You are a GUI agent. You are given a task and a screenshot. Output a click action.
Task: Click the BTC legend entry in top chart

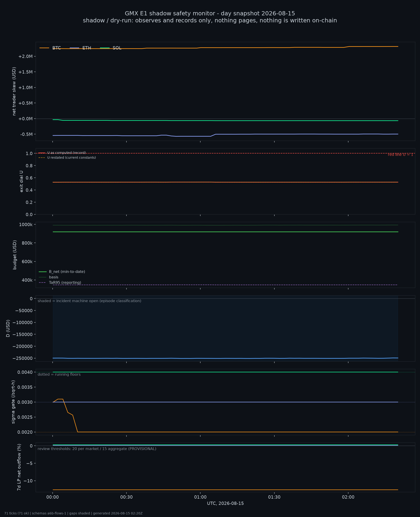coord(50,48)
